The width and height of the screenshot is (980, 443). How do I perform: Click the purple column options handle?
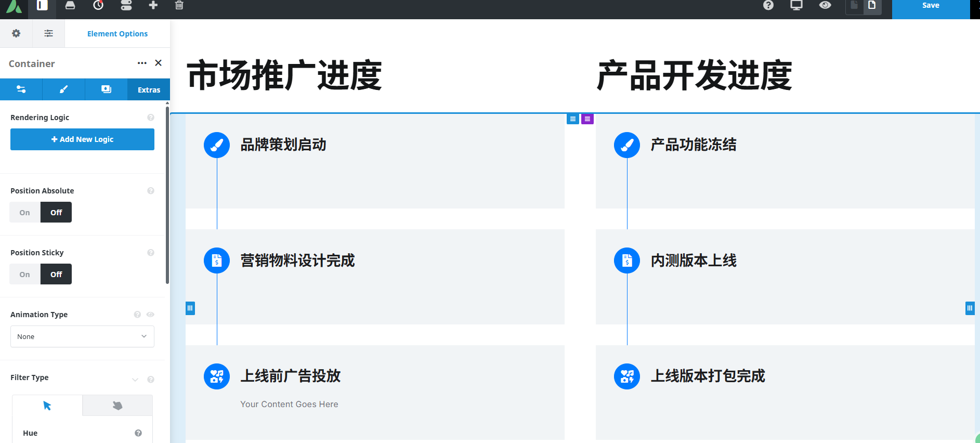[587, 119]
